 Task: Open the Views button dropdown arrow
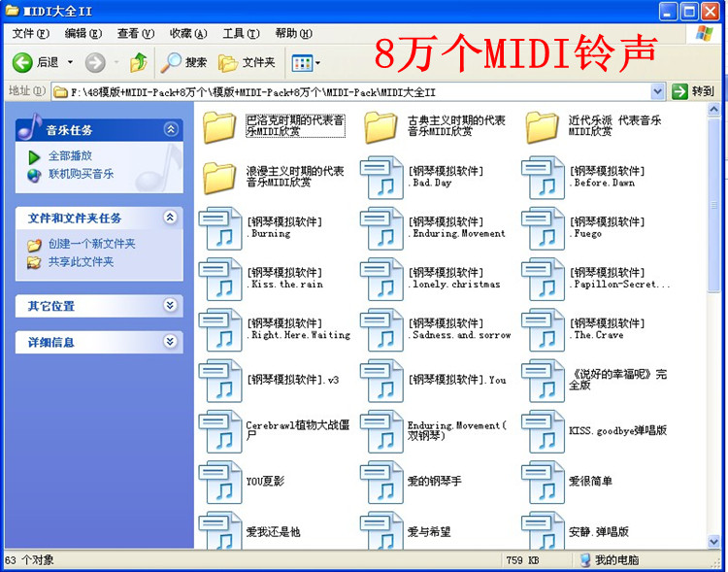(x=318, y=63)
